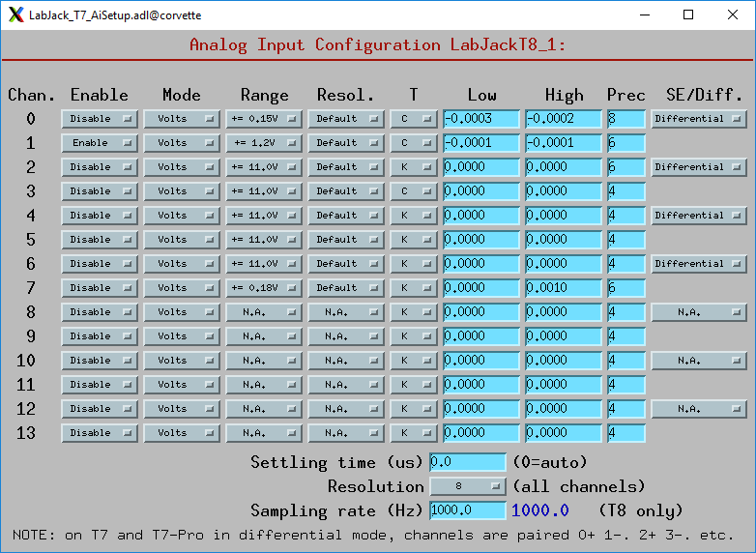Click the Prec field for channel 0
The image size is (756, 553).
click(x=625, y=119)
